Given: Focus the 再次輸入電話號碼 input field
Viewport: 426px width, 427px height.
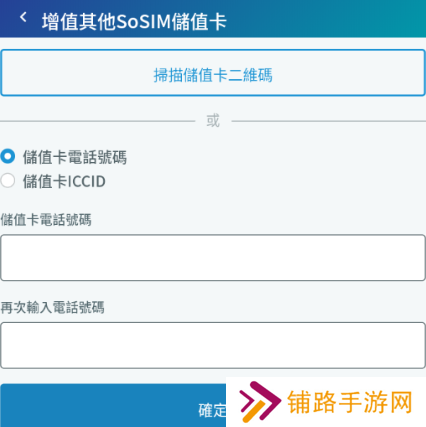Looking at the screenshot, I should coord(213,345).
